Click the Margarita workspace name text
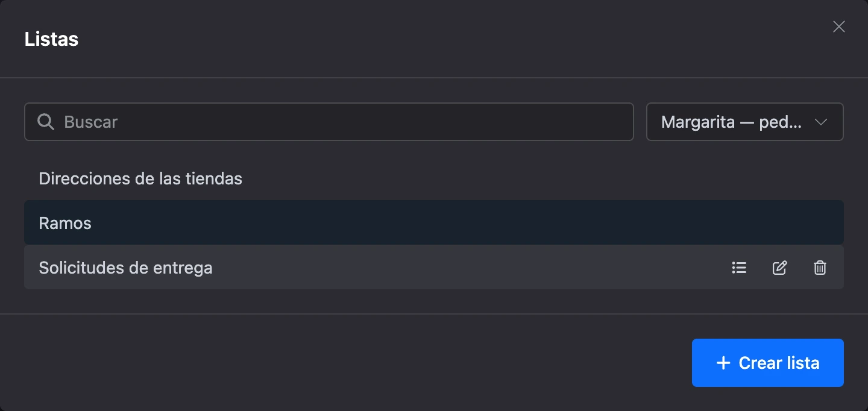 pyautogui.click(x=698, y=122)
